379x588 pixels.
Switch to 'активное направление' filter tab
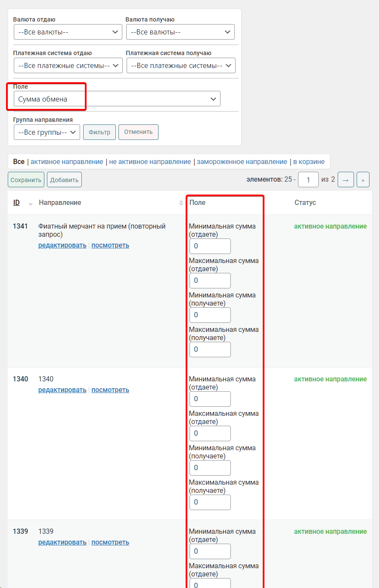(67, 162)
